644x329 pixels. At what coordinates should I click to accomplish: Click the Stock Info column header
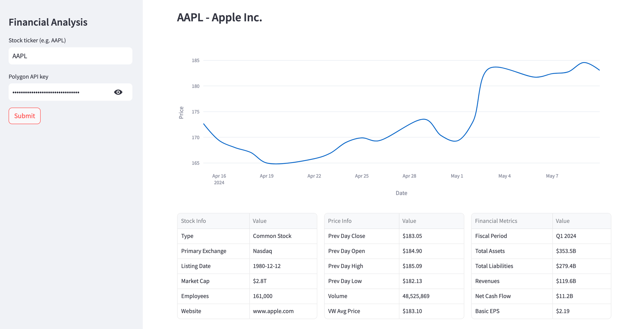193,221
